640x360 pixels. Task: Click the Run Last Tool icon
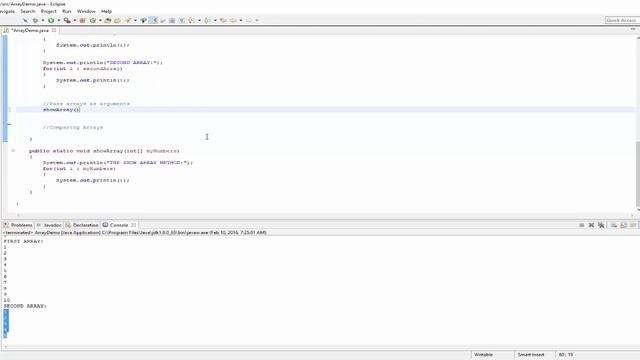click(x=67, y=20)
